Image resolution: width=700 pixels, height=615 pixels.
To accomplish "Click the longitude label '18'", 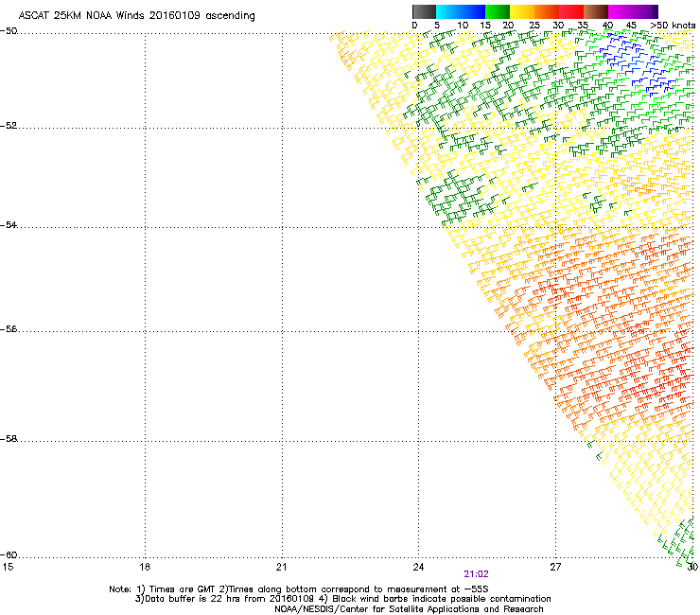I will [x=145, y=567].
